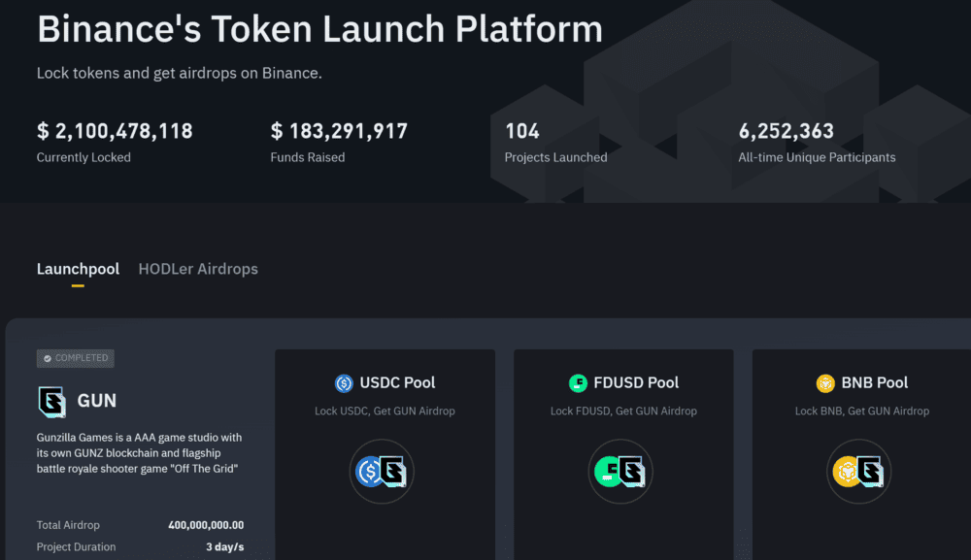Click the USDC and GUN paired pool emblem
Viewport: 971px width, 560px height.
coord(382,472)
